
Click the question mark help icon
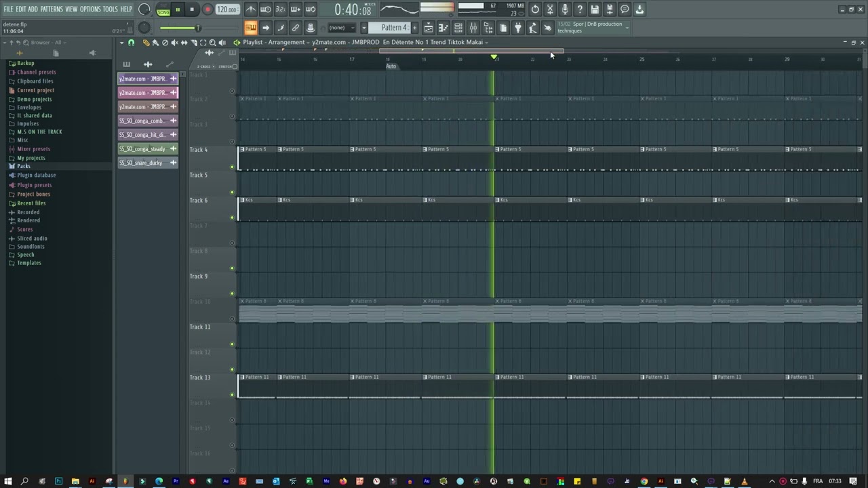(x=580, y=9)
